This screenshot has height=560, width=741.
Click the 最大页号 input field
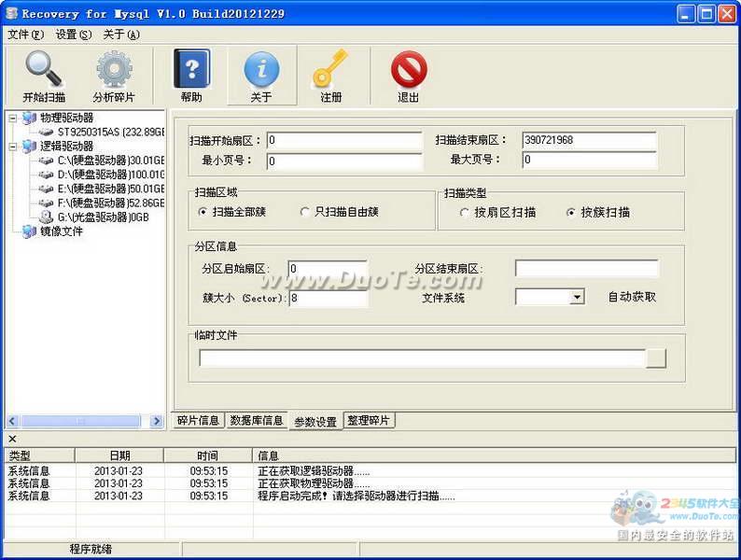[590, 160]
